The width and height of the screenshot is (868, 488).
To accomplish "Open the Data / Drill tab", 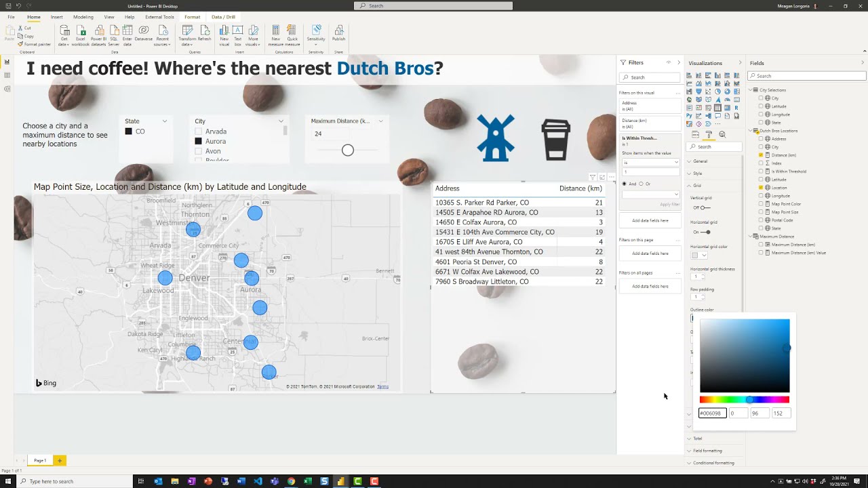I will click(223, 17).
